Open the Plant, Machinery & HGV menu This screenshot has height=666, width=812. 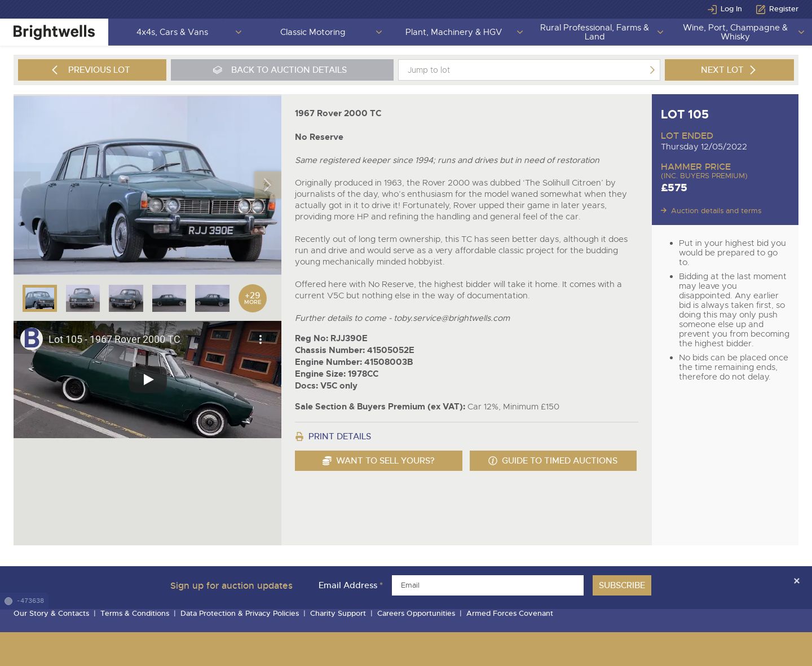pos(453,32)
